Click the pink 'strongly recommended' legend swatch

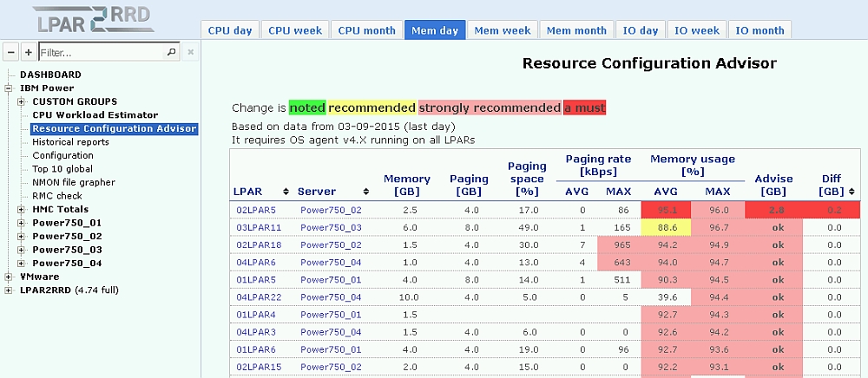coord(490,108)
